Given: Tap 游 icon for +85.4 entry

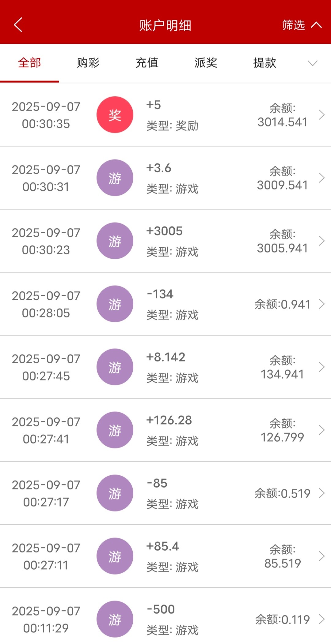Looking at the screenshot, I should point(115,556).
